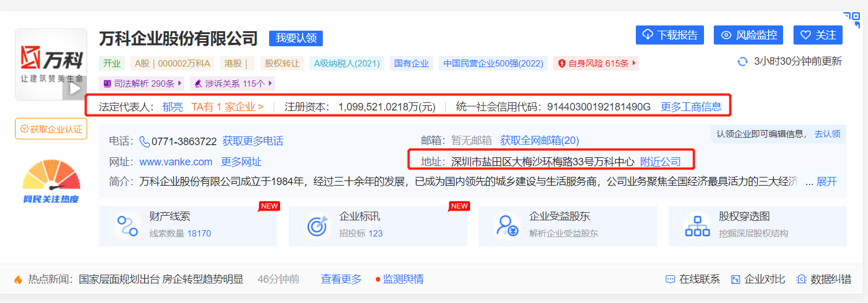
Task: Open website www.vanke.com
Action: 176,162
